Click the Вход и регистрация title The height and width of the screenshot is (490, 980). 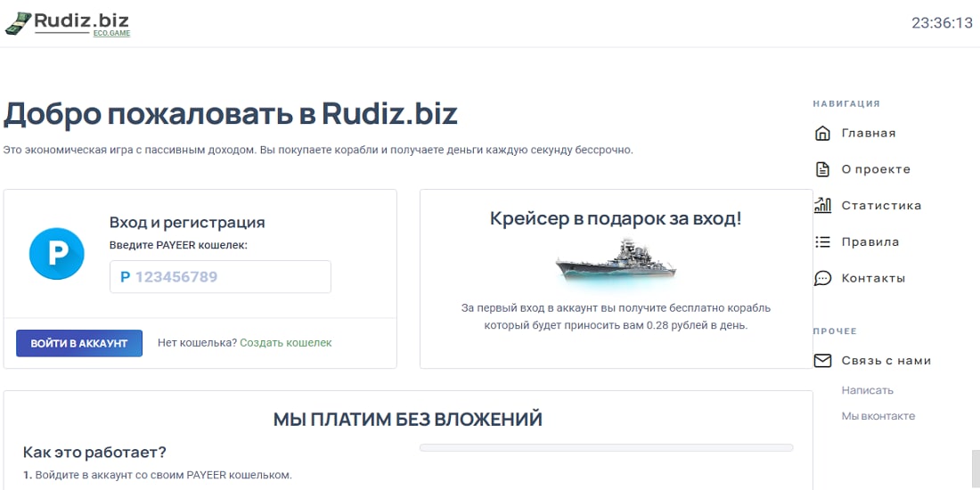click(187, 223)
